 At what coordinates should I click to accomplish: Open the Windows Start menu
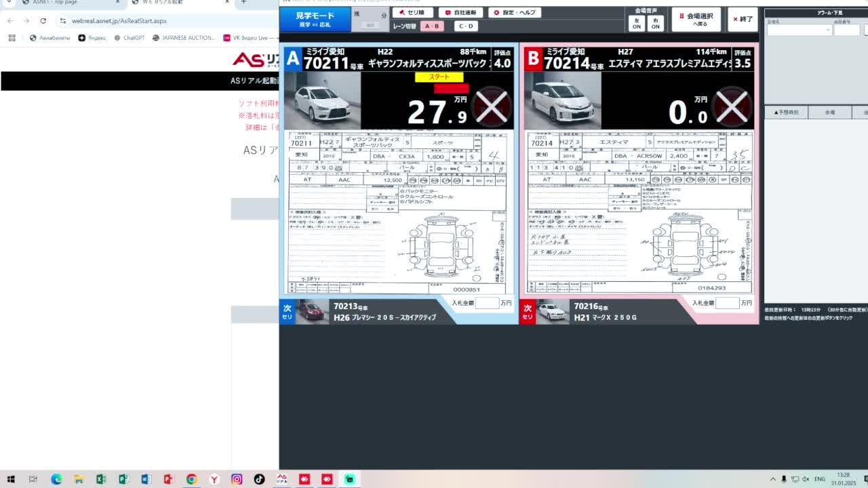(11, 479)
